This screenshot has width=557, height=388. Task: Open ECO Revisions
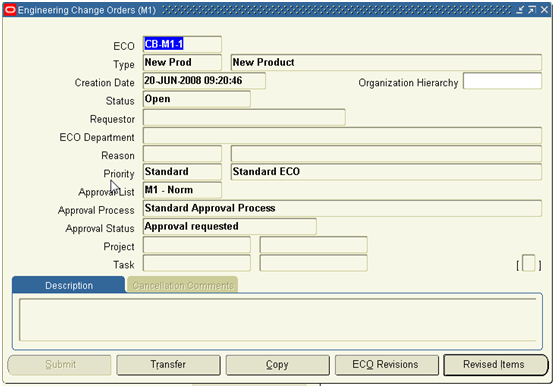coord(385,365)
